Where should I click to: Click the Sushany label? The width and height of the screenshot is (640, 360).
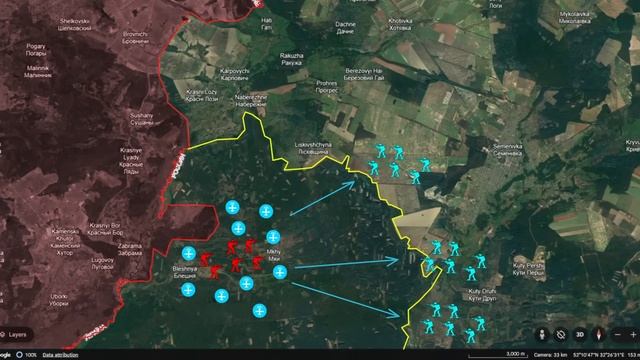pos(141,119)
